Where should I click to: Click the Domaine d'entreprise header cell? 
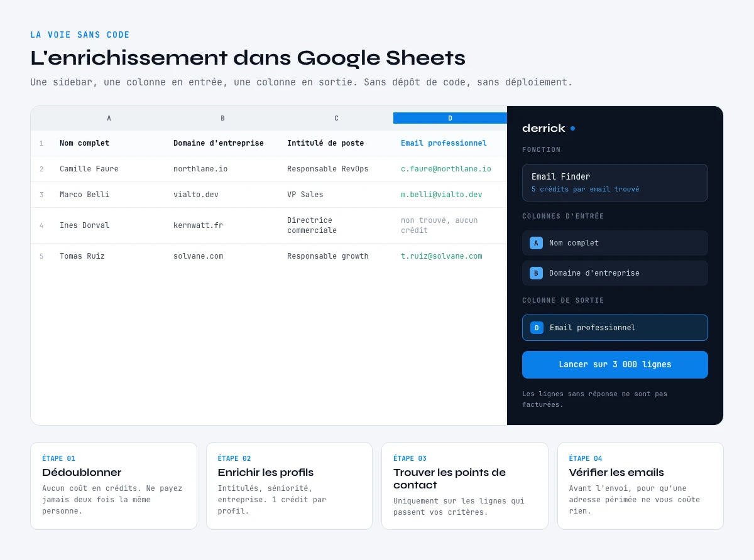(222, 143)
